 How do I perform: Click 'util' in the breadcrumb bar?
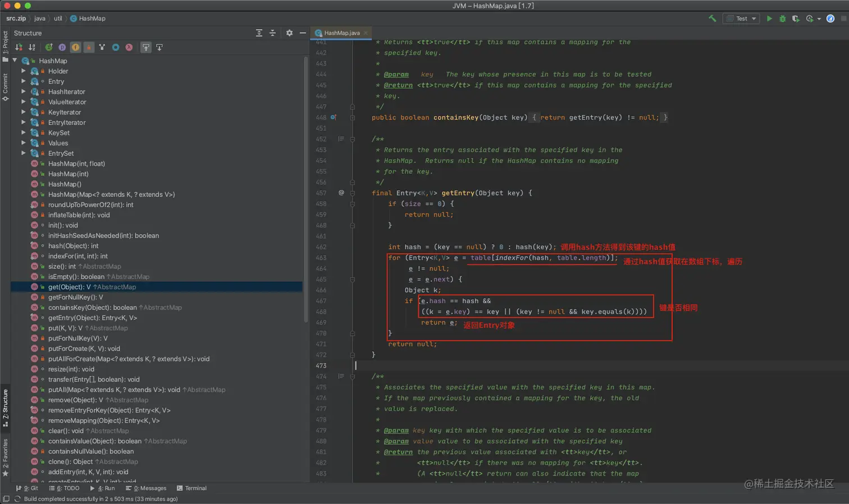58,19
